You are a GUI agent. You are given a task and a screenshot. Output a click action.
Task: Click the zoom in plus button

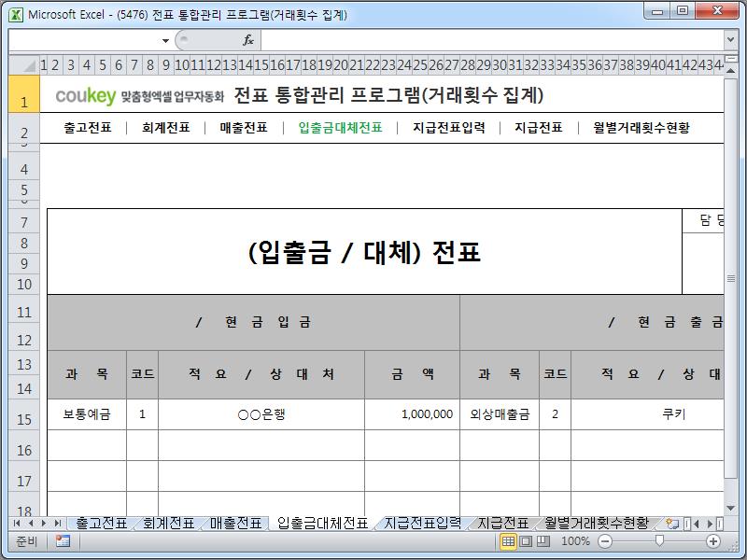pyautogui.click(x=713, y=541)
